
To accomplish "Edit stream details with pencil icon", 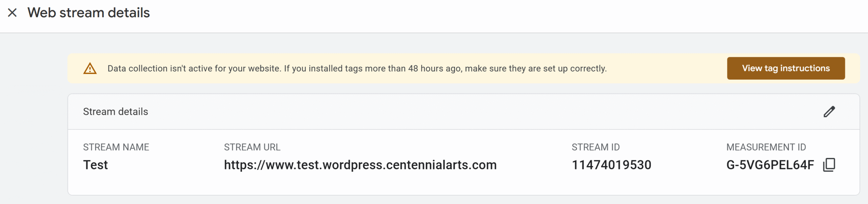I will point(829,111).
